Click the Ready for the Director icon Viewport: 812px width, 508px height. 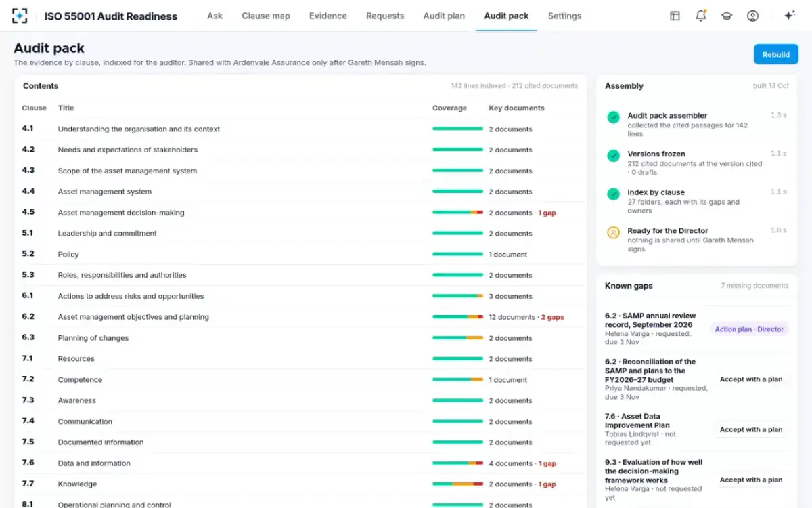click(x=613, y=232)
